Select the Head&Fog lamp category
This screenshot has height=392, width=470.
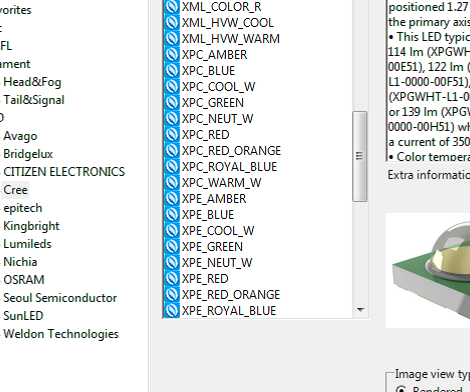click(x=32, y=82)
